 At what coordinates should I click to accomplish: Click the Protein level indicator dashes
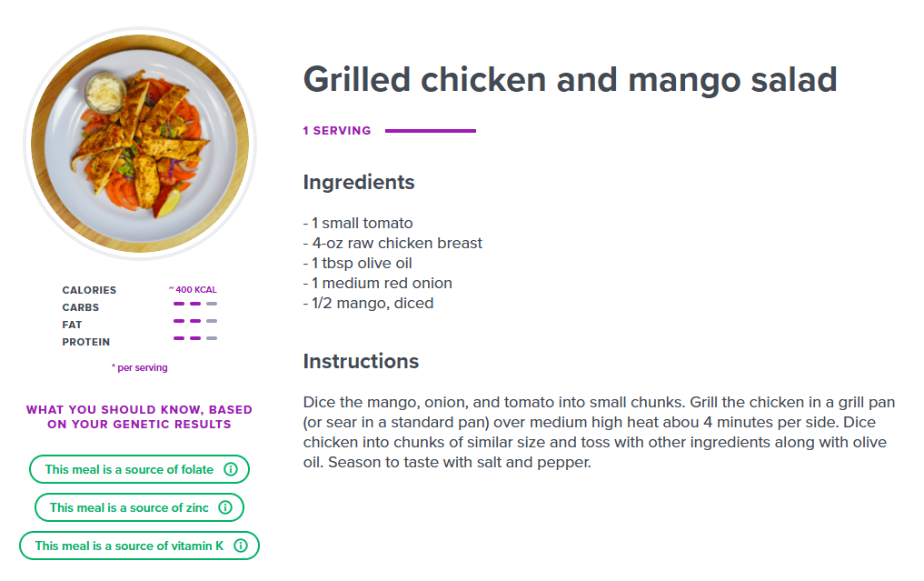[x=194, y=338]
